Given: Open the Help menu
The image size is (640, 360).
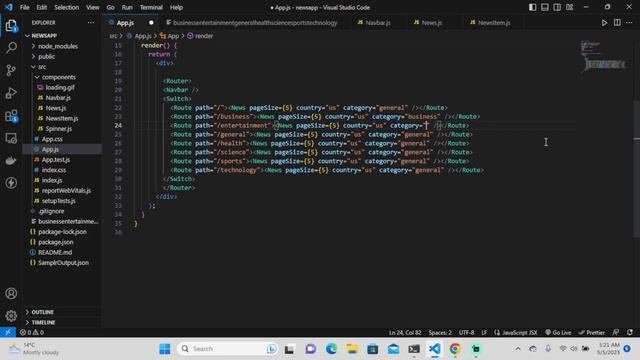Looking at the screenshot, I should click(x=176, y=7).
